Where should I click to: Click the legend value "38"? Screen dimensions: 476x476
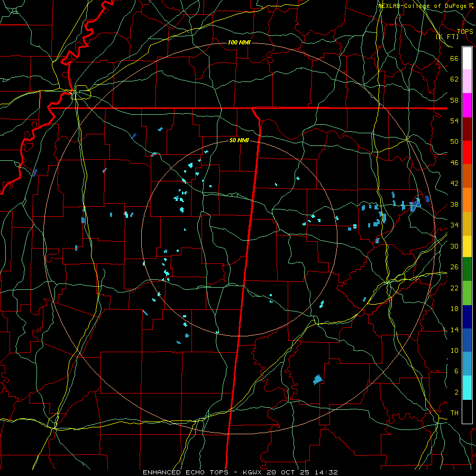pyautogui.click(x=454, y=205)
